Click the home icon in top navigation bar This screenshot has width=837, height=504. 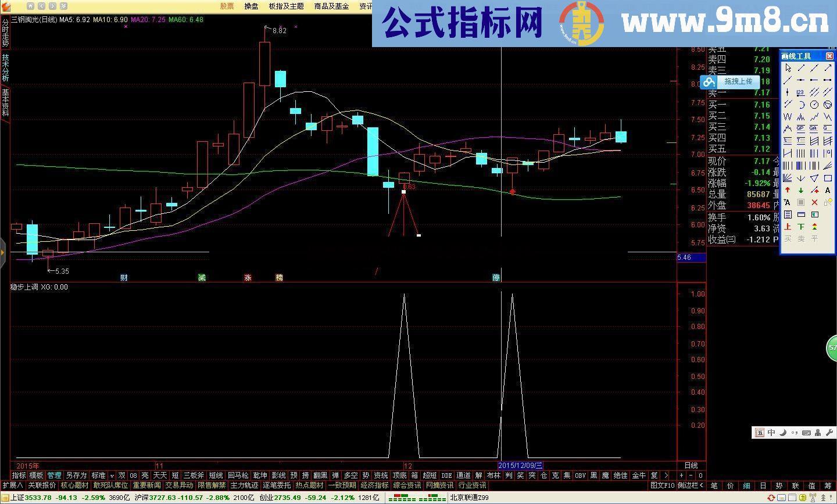pyautogui.click(x=30, y=6)
